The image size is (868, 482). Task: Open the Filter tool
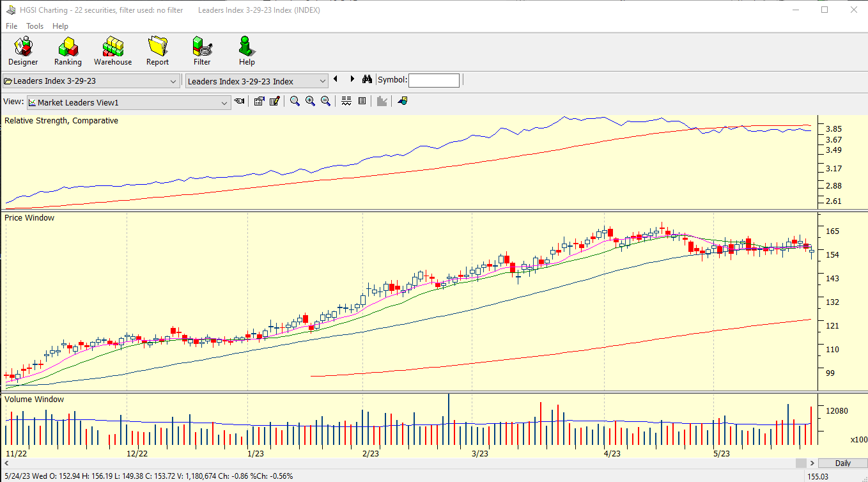pos(202,51)
